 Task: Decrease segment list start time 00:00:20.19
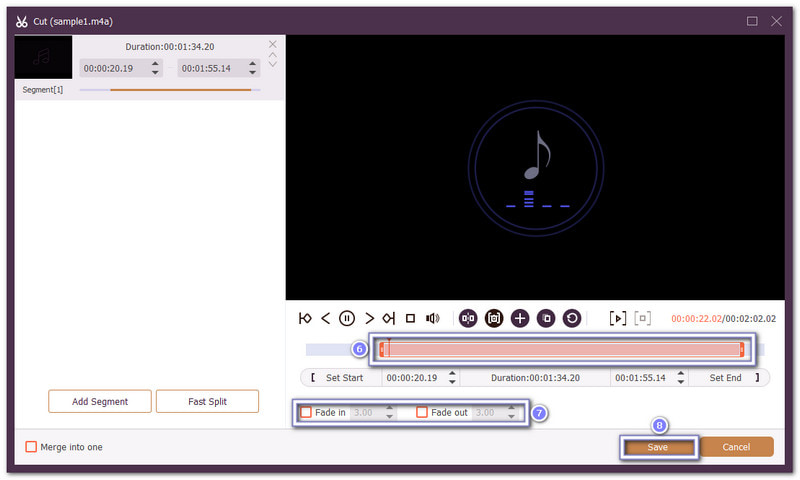(x=155, y=72)
